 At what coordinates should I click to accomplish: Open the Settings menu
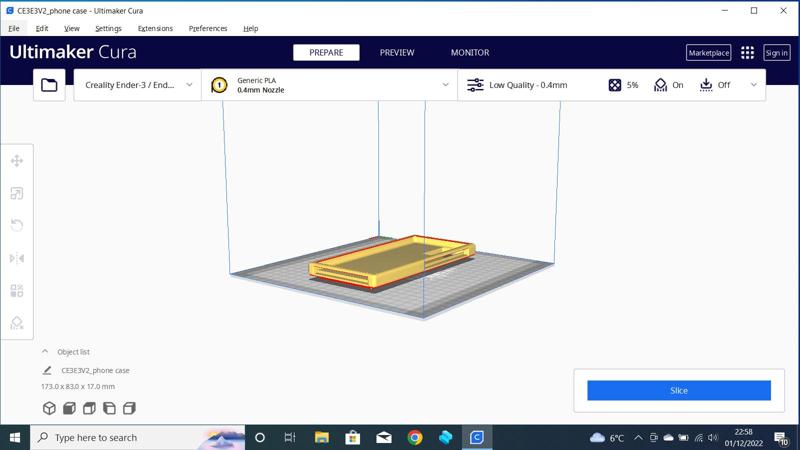tap(108, 29)
